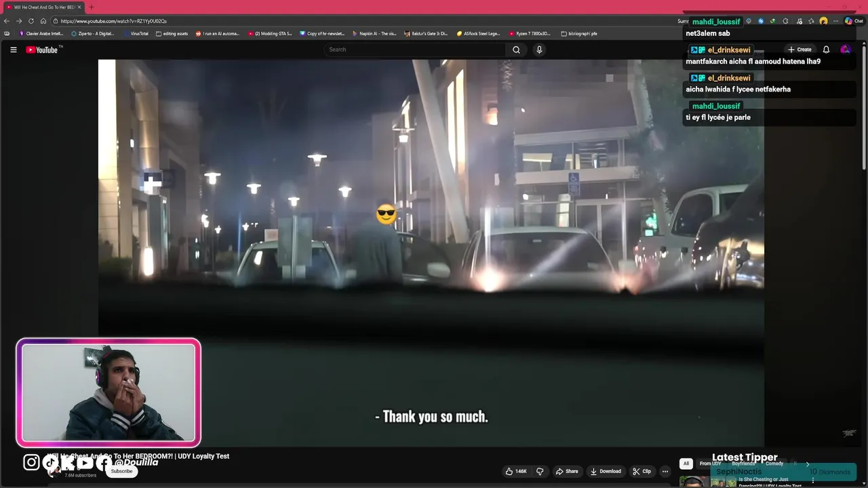Open options menu for the Is She Cheating video

[x=813, y=481]
